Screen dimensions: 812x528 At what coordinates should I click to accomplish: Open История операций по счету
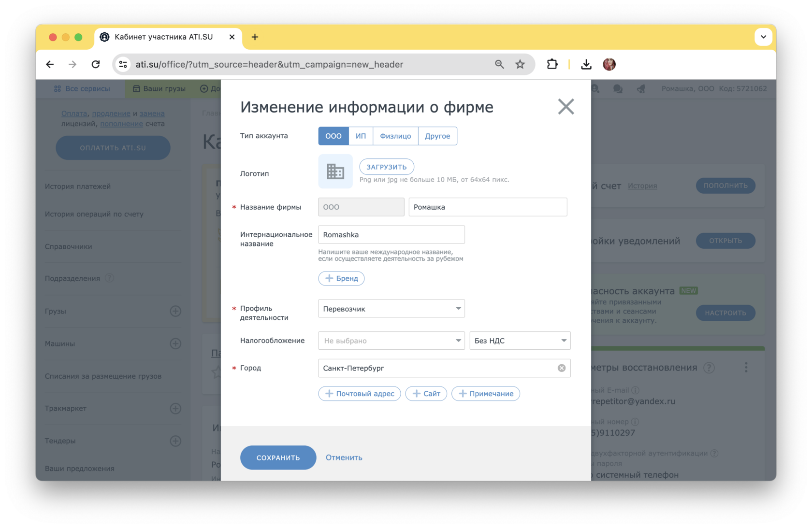pyautogui.click(x=94, y=214)
